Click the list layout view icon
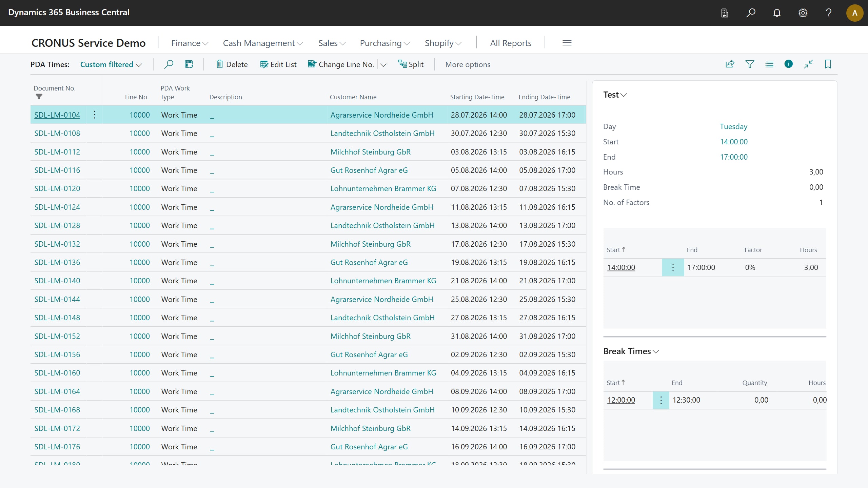This screenshot has width=868, height=488. point(769,64)
